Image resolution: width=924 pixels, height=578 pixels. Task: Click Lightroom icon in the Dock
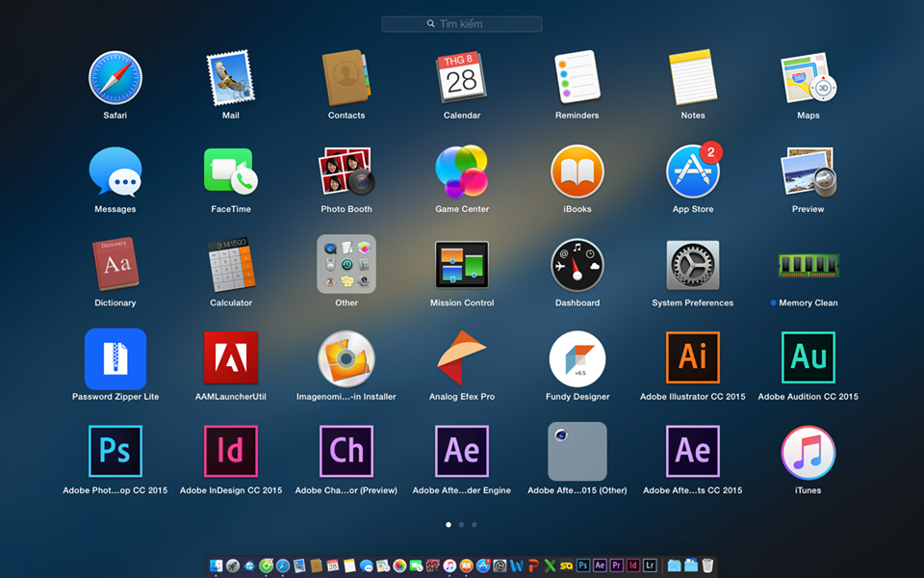point(650,565)
